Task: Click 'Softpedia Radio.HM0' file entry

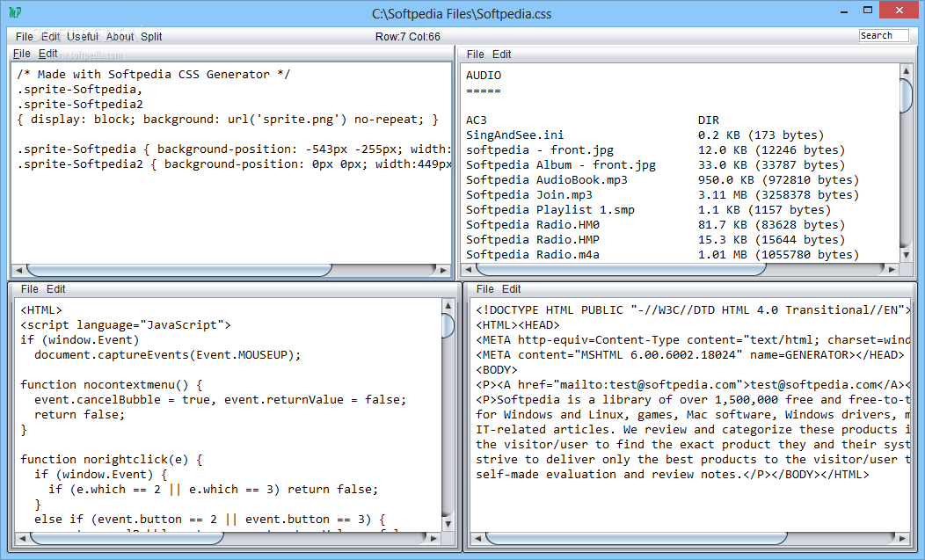Action: [533, 225]
